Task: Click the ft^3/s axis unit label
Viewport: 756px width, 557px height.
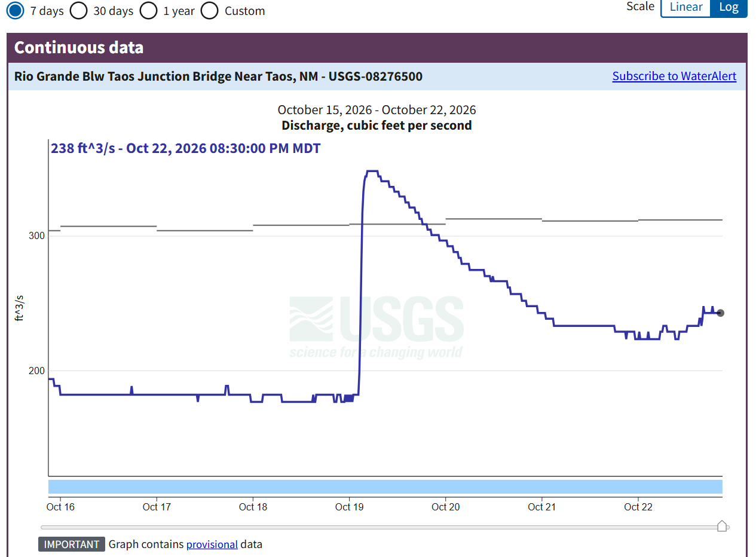Action: click(19, 308)
